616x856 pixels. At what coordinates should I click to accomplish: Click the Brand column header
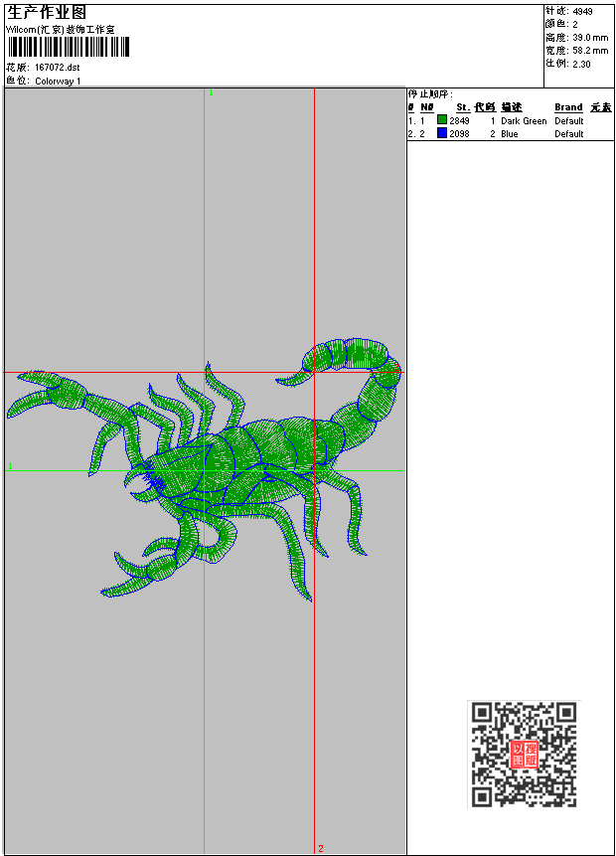pos(568,107)
